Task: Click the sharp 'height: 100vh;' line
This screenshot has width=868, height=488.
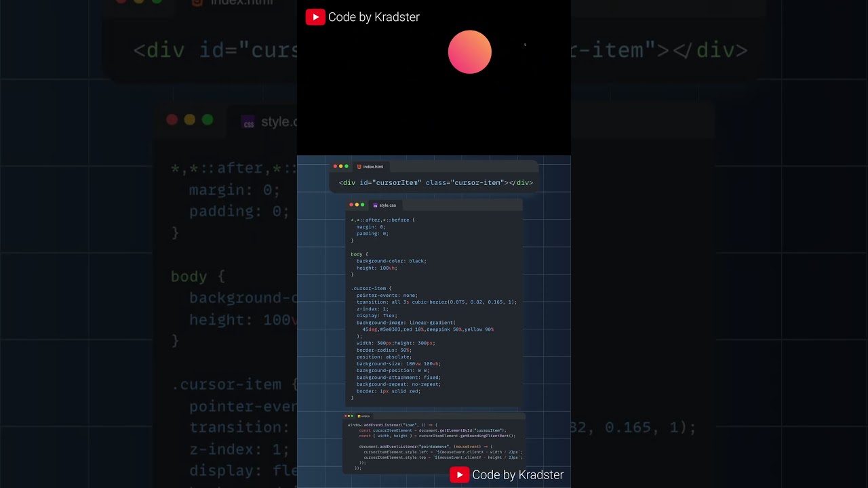Action: [377, 268]
